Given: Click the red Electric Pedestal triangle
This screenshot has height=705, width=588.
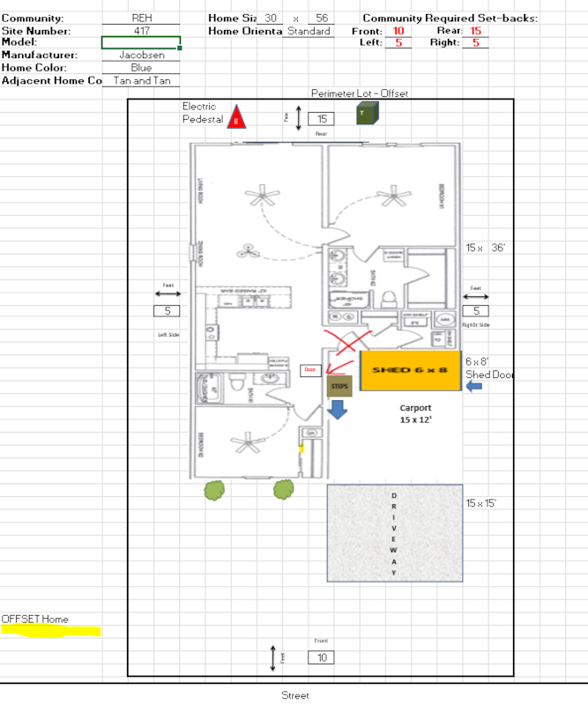Looking at the screenshot, I should coord(235,119).
